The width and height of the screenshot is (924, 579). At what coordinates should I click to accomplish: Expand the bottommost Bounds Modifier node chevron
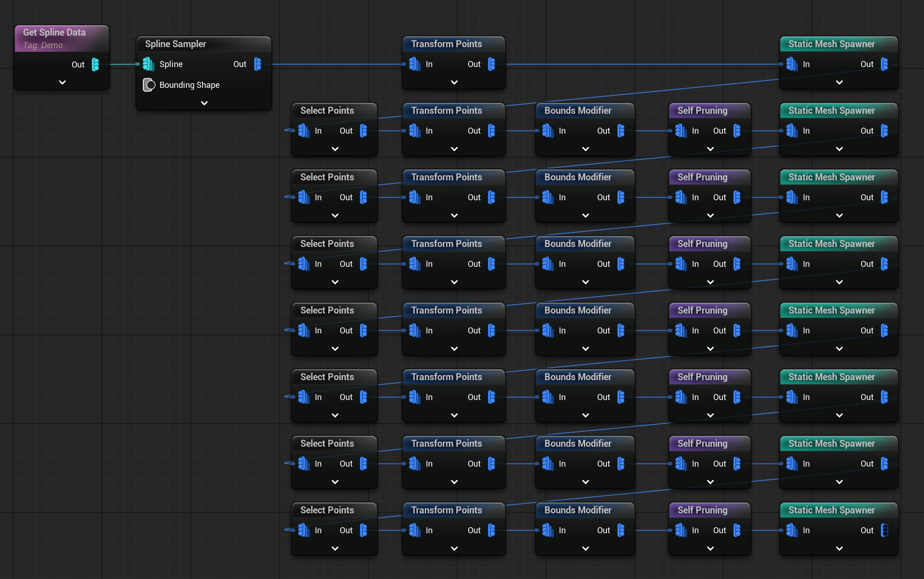pyautogui.click(x=586, y=548)
